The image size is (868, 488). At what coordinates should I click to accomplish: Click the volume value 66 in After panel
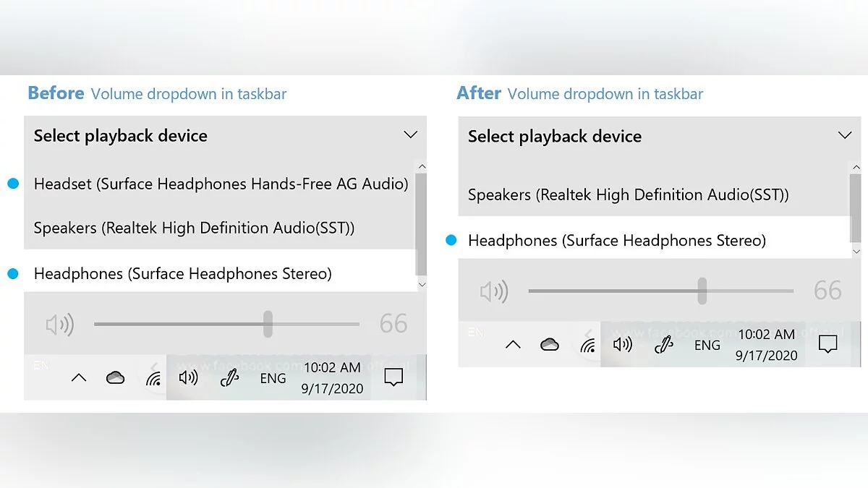tap(827, 291)
